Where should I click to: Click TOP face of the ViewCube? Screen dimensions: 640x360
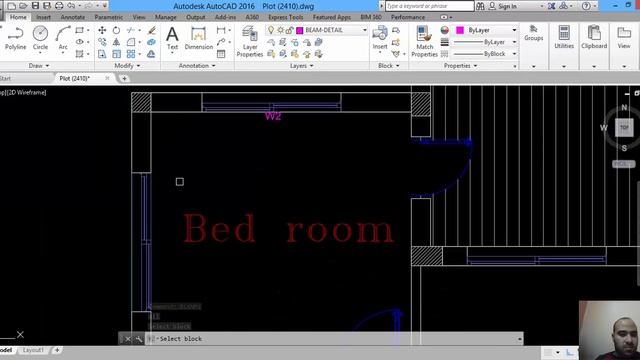click(624, 127)
